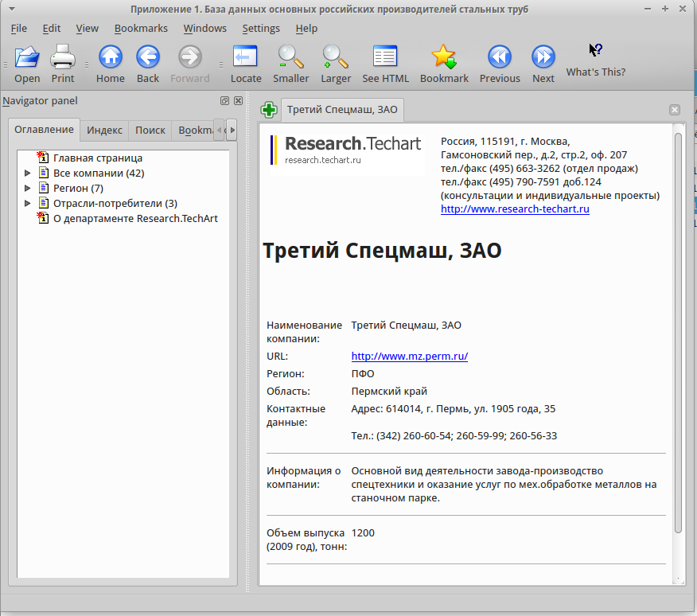Add new tab with green plus
This screenshot has height=616, width=697.
tap(269, 109)
